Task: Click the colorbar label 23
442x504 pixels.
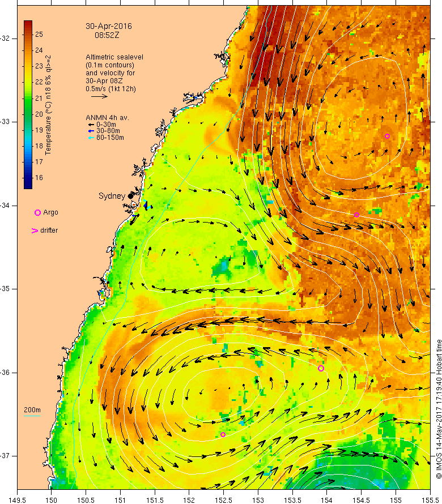Action: pos(39,66)
